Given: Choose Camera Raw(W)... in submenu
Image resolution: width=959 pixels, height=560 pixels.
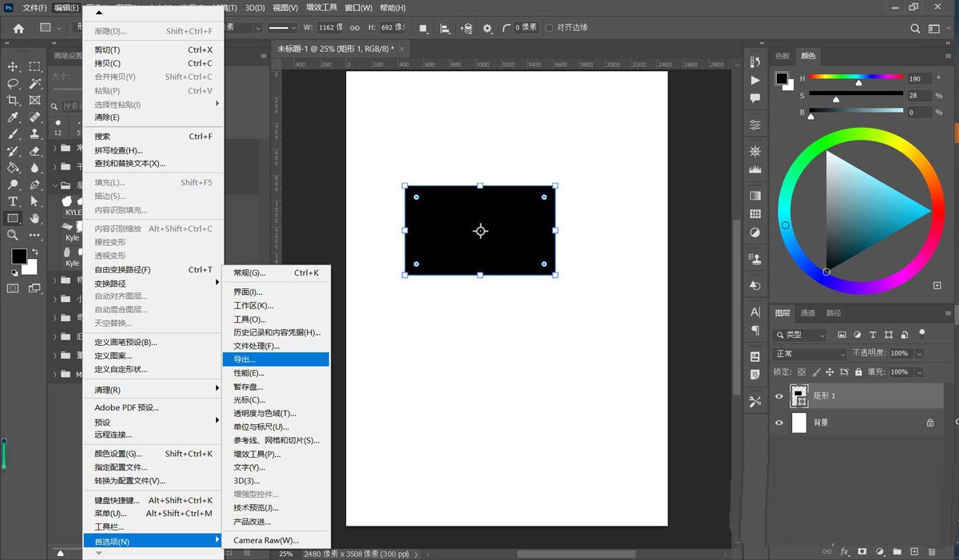Looking at the screenshot, I should [276, 540].
